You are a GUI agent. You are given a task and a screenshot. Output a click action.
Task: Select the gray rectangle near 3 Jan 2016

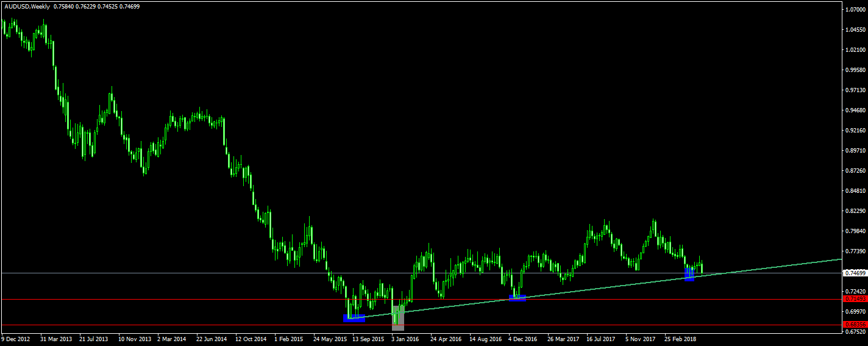tap(398, 317)
